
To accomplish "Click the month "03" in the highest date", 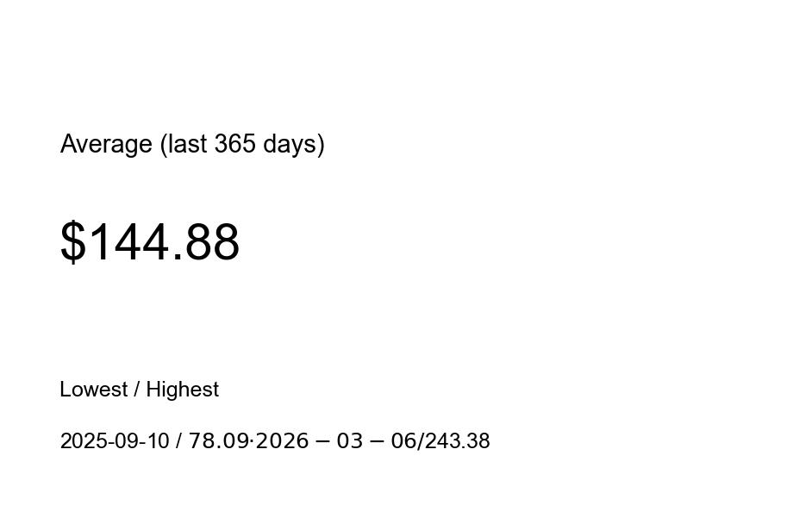I will (x=349, y=441).
